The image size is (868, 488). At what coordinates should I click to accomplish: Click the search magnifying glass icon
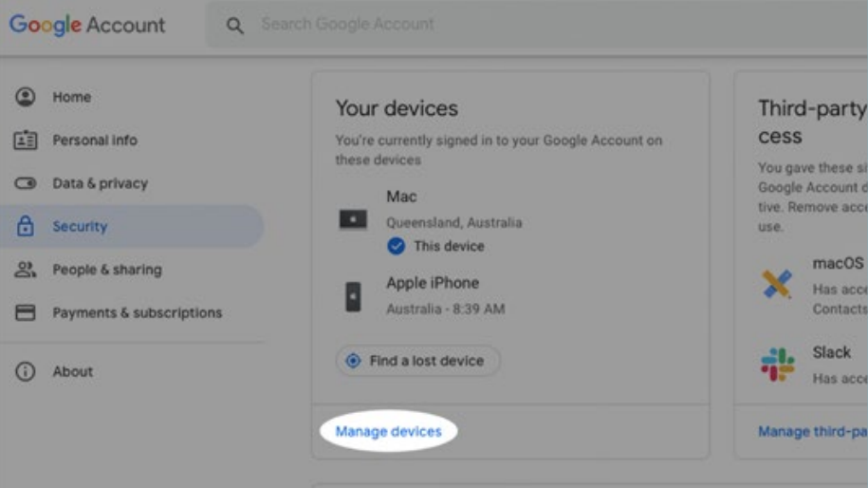click(x=235, y=26)
